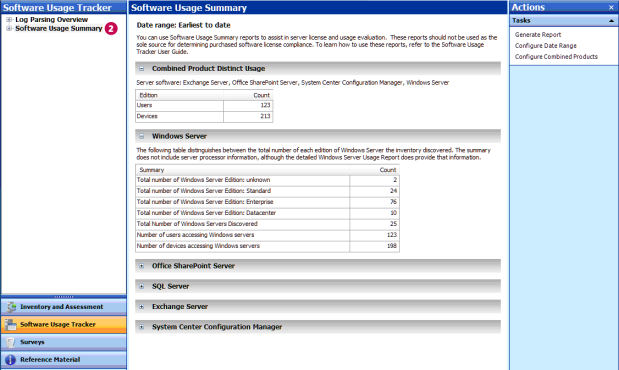Click the Devices count value 213
The height and width of the screenshot is (370, 619).
pyautogui.click(x=265, y=116)
